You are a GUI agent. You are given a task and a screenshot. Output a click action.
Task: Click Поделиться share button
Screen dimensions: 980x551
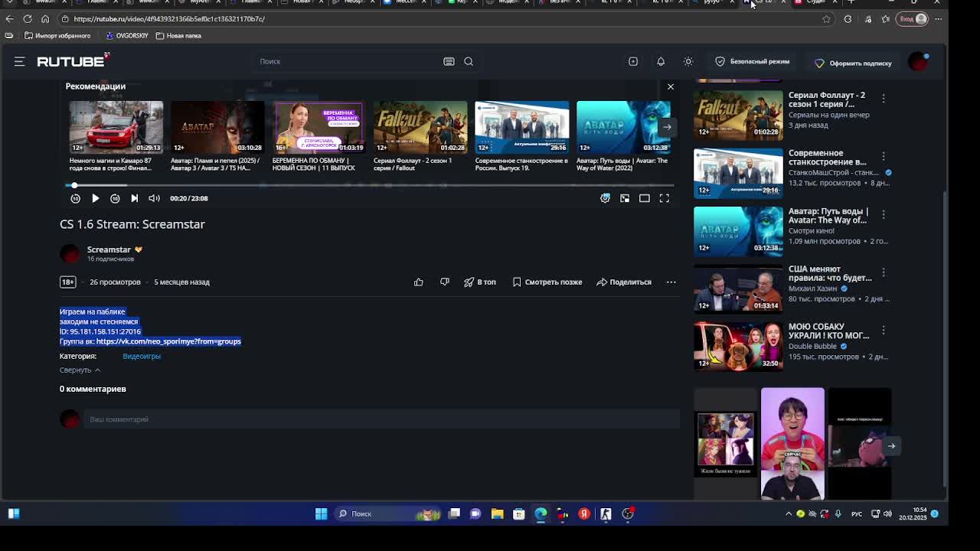(x=624, y=282)
